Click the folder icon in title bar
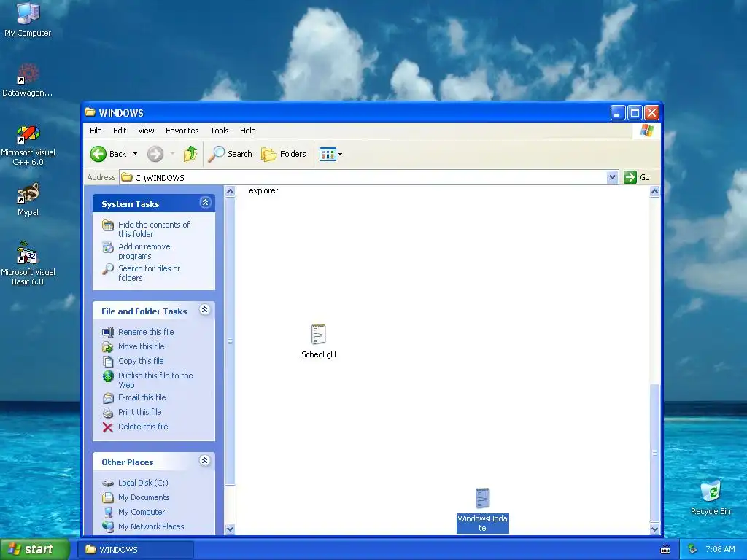 click(x=90, y=112)
